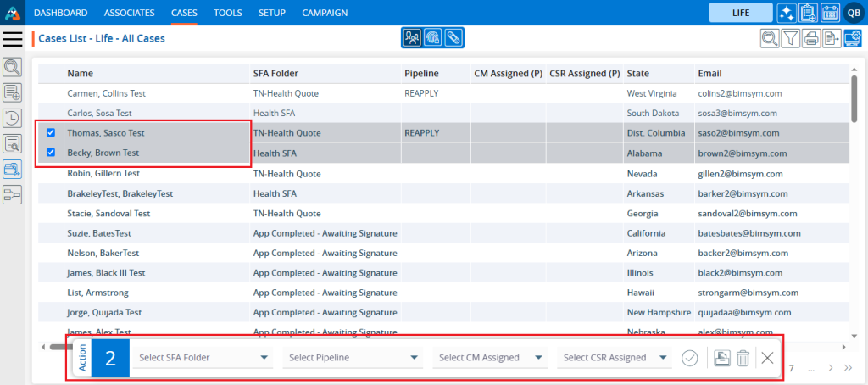The height and width of the screenshot is (385, 868).
Task: Click the filter funnel icon
Action: pos(790,37)
